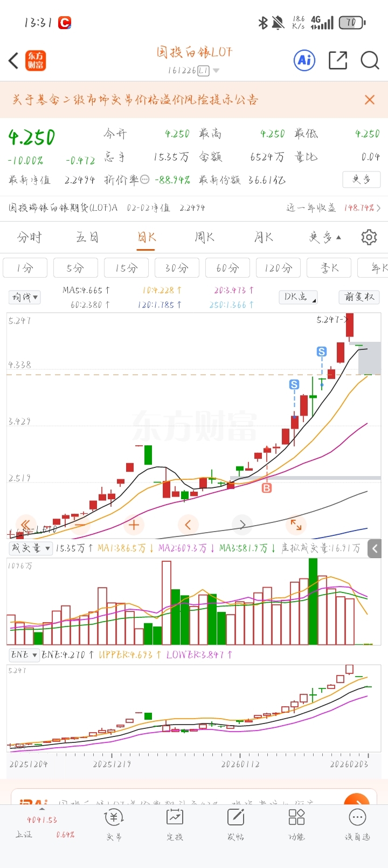This screenshot has height=868, width=388.
Task: Select the 60分 period button
Action: (227, 268)
